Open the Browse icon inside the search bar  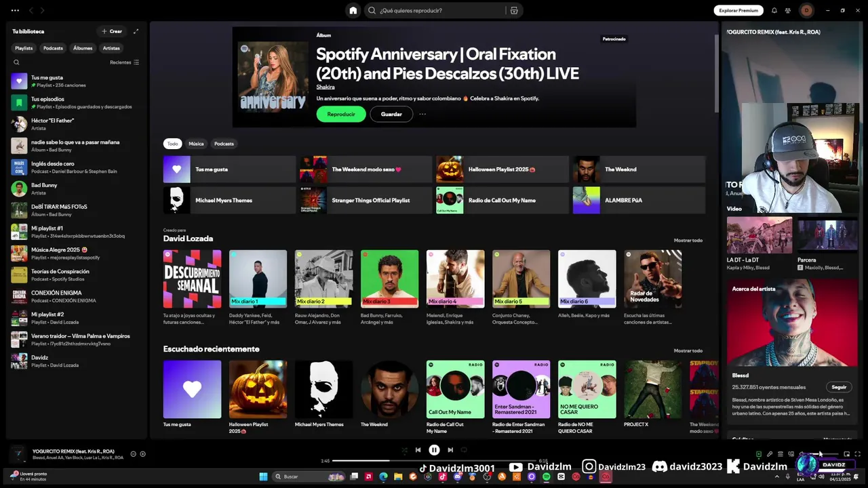pos(514,10)
